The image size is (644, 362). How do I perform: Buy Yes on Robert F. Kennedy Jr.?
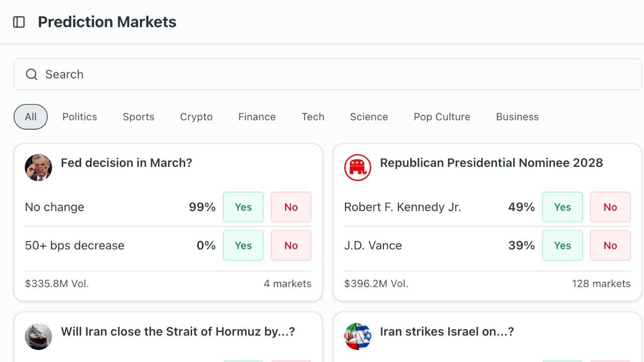[562, 207]
